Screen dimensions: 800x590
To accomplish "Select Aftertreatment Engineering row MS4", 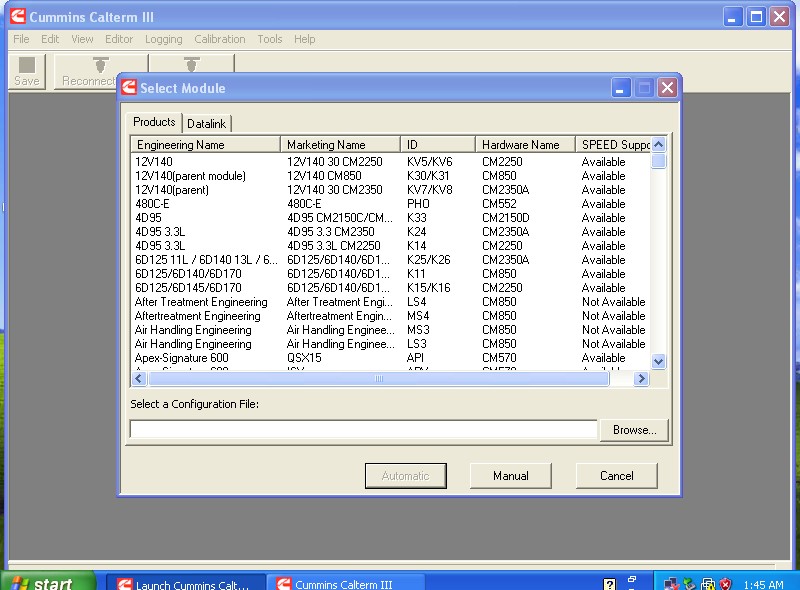I will coord(390,316).
